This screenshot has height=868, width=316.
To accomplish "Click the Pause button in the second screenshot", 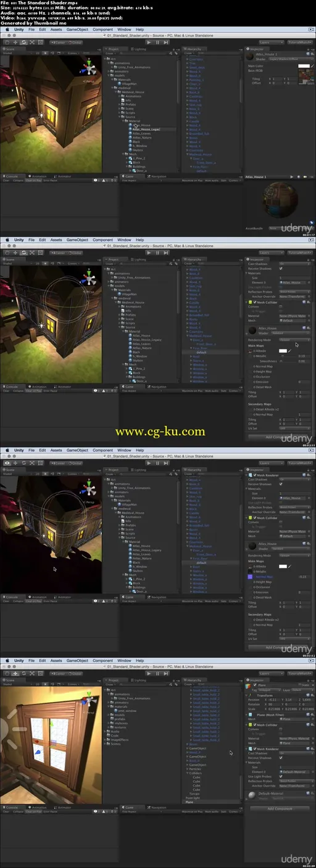I will 157,253.
